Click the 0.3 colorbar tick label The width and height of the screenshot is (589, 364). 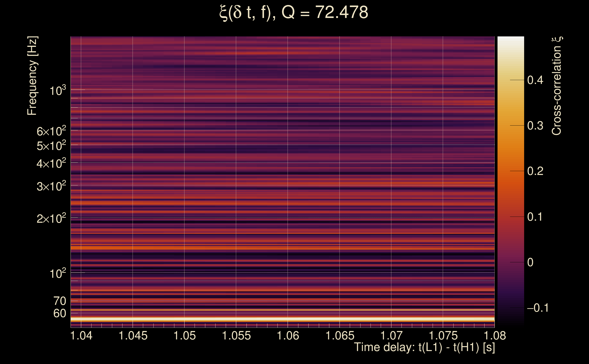pyautogui.click(x=535, y=126)
